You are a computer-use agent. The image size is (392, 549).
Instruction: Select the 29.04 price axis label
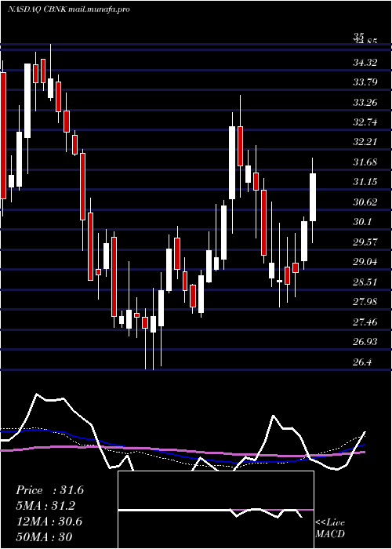point(365,261)
